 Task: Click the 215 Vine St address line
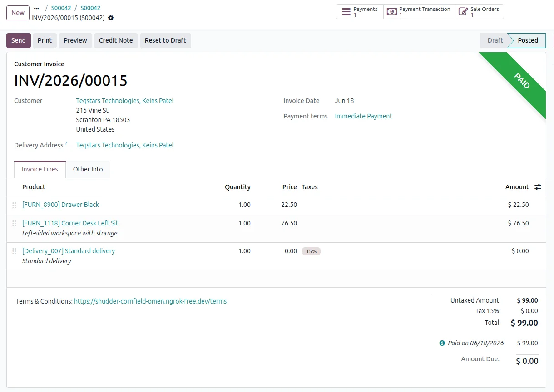92,110
